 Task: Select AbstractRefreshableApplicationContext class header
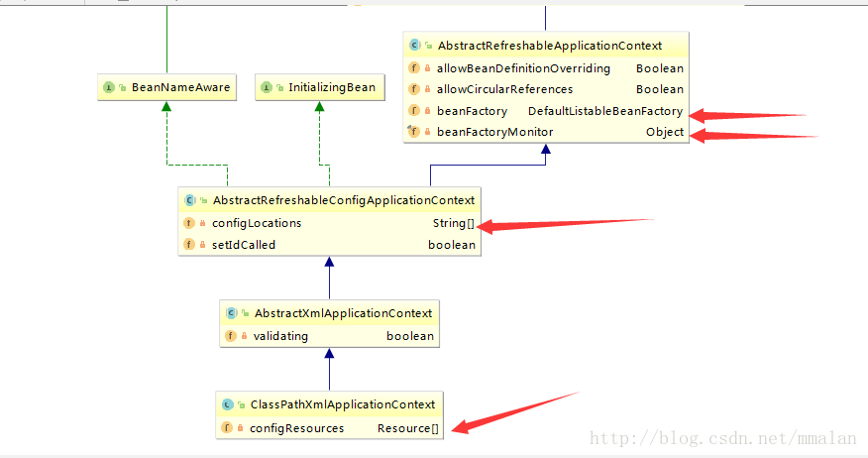coord(546,46)
